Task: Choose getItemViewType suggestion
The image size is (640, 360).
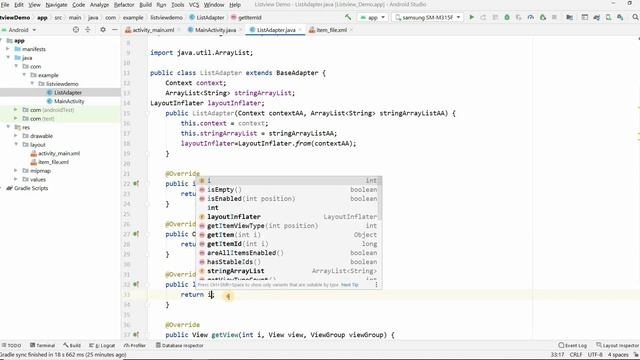Action: coord(289,226)
